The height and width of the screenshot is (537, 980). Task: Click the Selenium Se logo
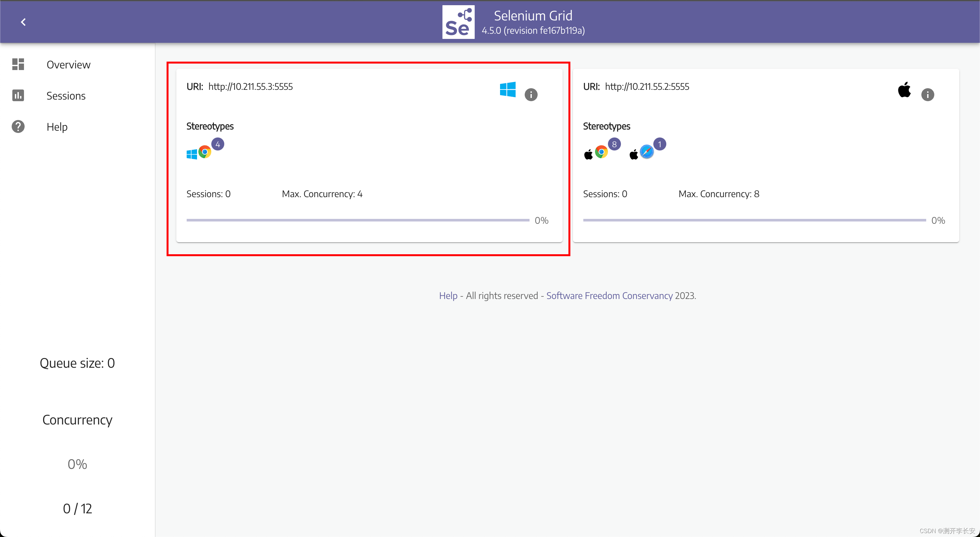(458, 22)
